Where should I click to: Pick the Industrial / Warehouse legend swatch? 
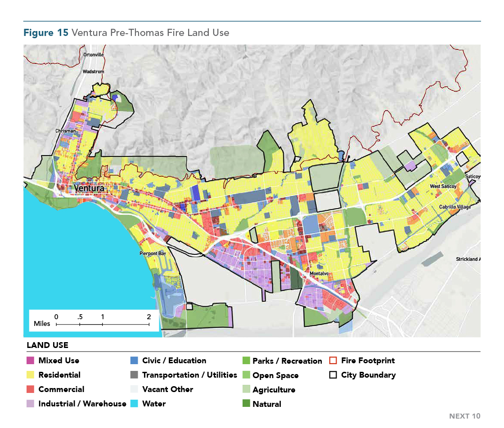(31, 404)
